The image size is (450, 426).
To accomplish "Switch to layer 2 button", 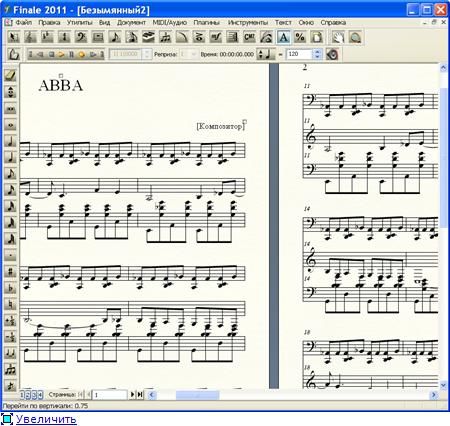I will (28, 395).
